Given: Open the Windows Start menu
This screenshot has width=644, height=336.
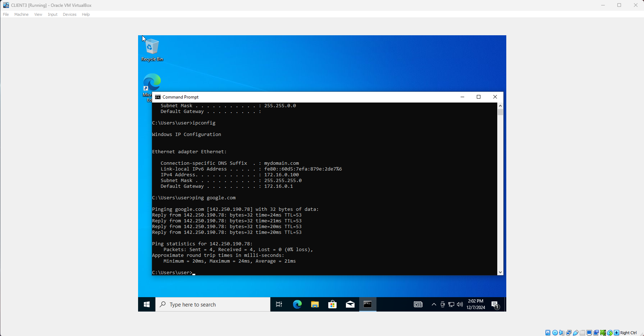Looking at the screenshot, I should (x=147, y=304).
